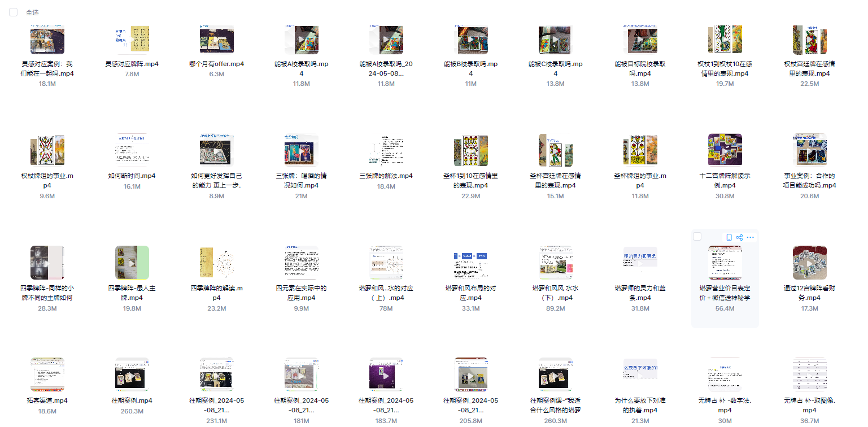Play the 四季牌阵-愚人主牌.mp4 thumbnail

[x=132, y=263]
